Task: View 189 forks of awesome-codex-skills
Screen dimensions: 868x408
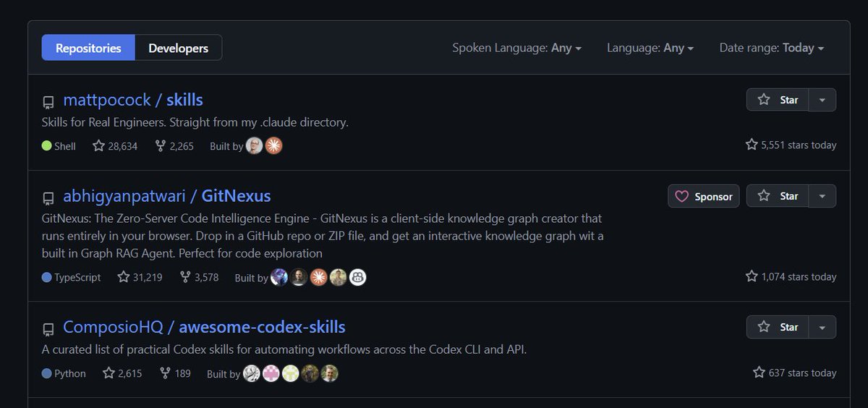Action: [174, 373]
